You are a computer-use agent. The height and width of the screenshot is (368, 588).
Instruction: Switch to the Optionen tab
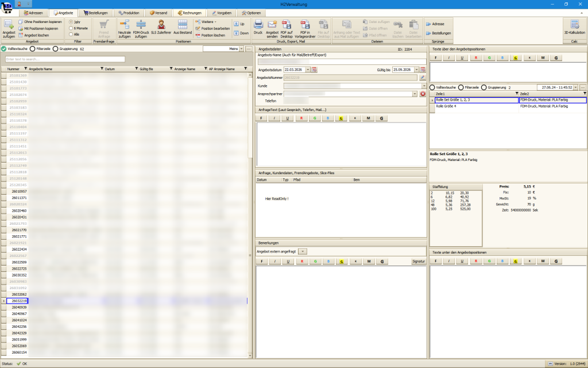[x=252, y=13]
